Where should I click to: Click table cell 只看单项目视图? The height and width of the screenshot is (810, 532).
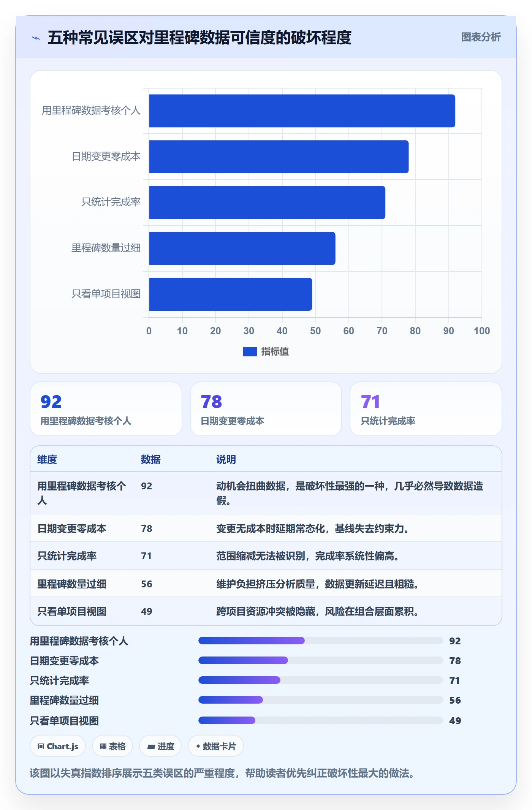coord(72,611)
